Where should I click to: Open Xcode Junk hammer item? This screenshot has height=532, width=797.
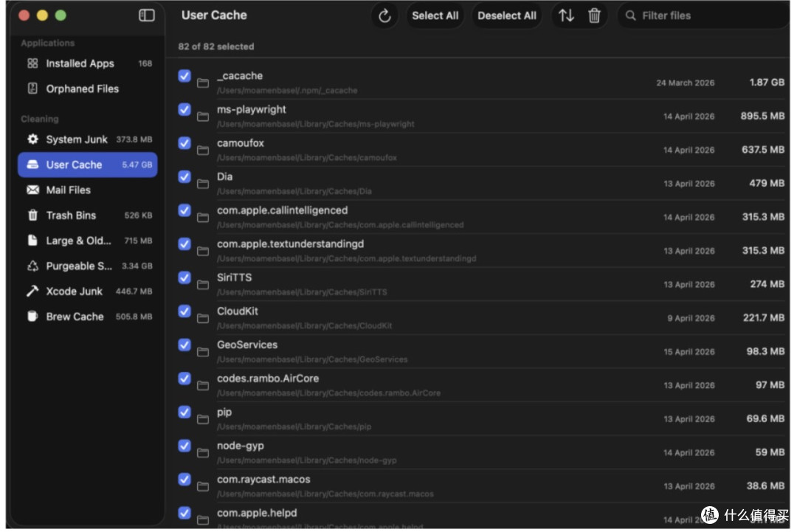click(x=87, y=291)
